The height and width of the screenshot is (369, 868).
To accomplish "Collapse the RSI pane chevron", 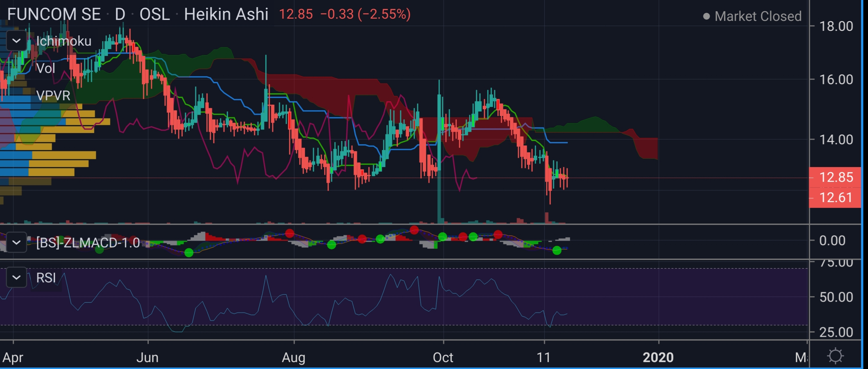I will click(16, 277).
